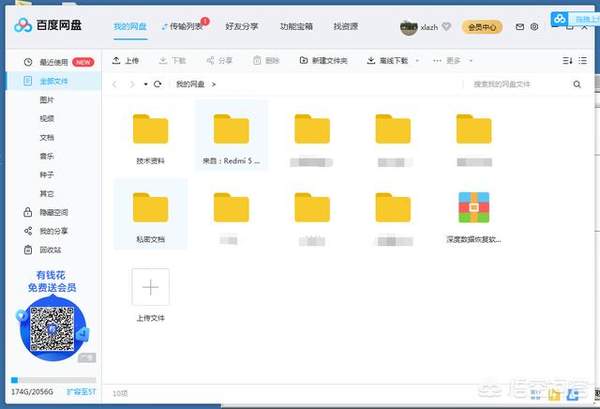
Task: Open the 会员中心 button
Action: [482, 27]
